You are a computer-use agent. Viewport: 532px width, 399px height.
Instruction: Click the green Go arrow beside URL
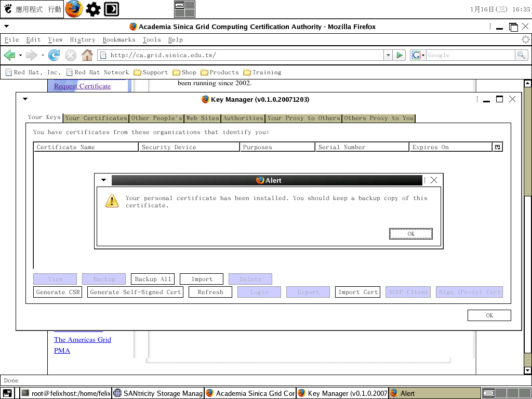[400, 55]
